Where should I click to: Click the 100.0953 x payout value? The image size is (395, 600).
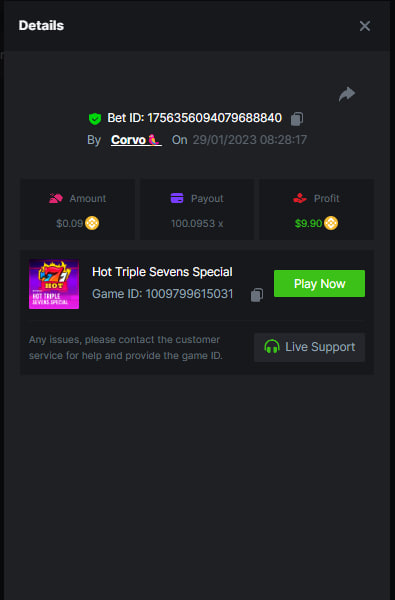coord(197,223)
